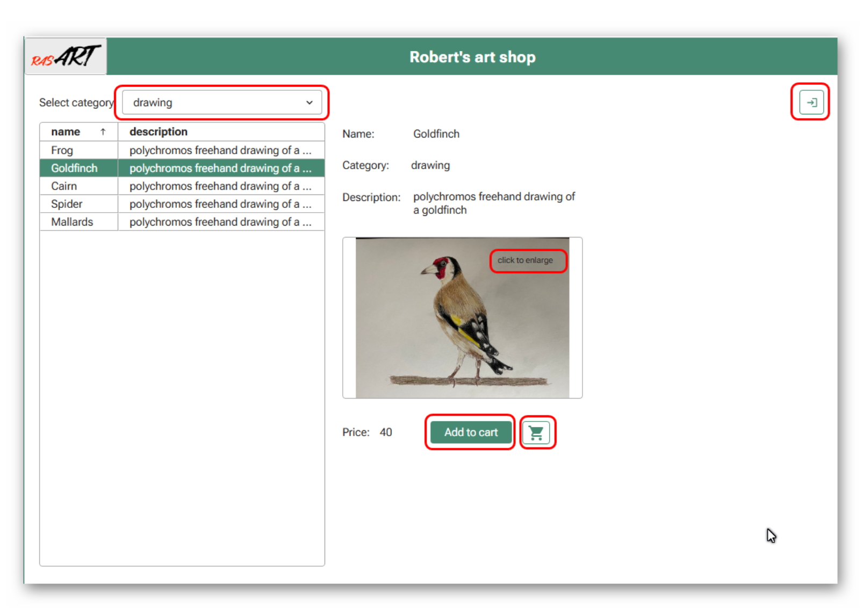Open the shopping cart icon button

click(x=536, y=432)
